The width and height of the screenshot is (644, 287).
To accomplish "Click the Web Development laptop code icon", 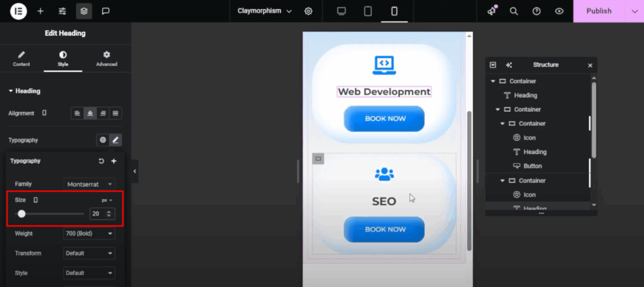I will click(384, 65).
